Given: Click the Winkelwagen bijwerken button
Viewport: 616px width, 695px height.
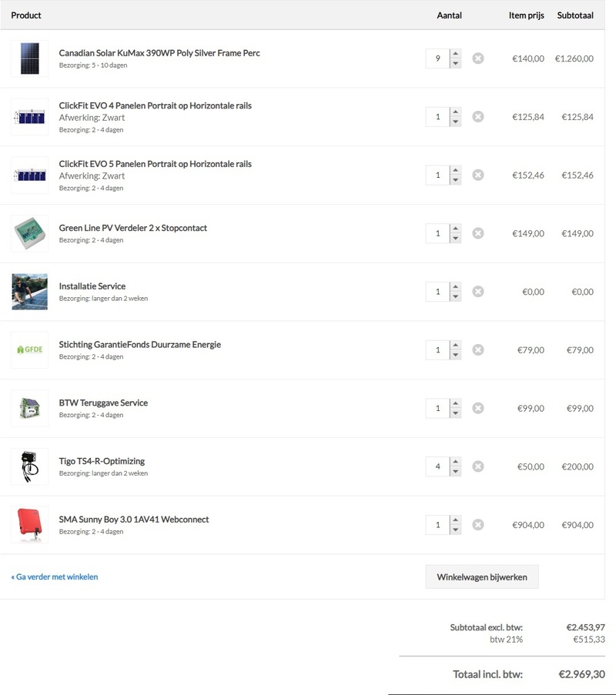Looking at the screenshot, I should point(481,576).
